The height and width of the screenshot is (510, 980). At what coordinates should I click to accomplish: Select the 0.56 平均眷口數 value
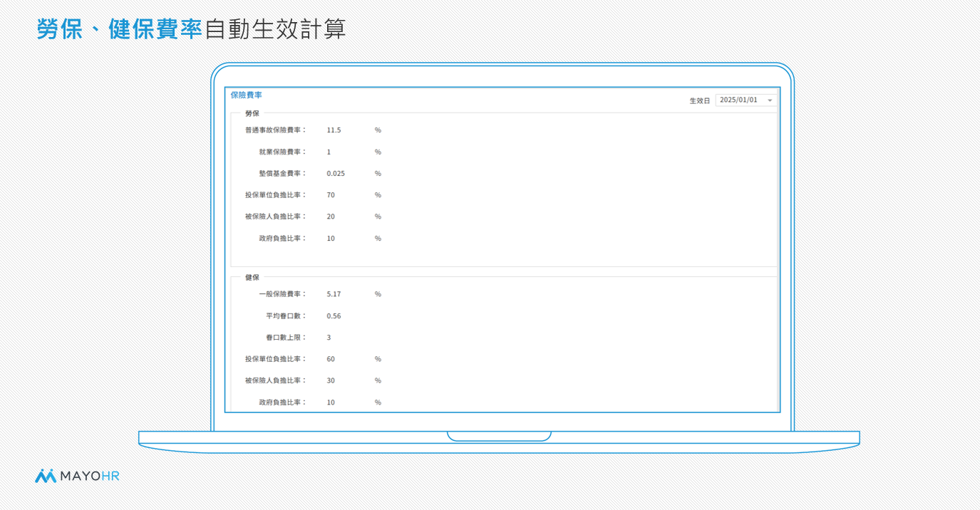point(334,316)
